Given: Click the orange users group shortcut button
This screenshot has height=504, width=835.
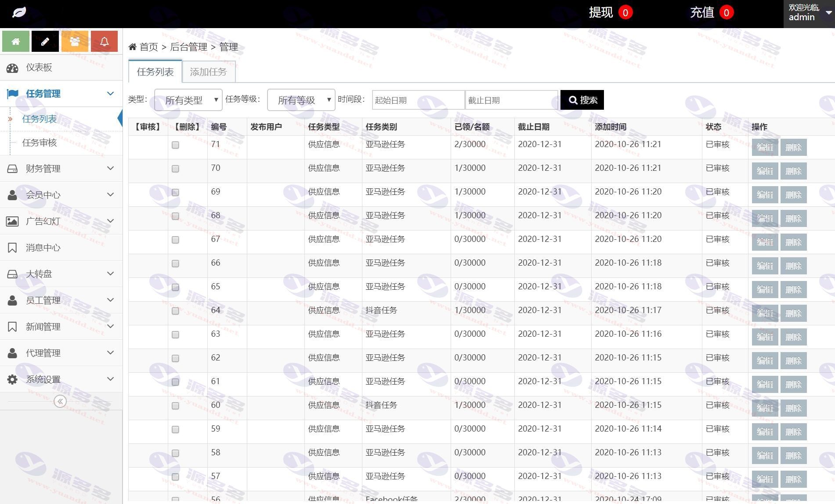Looking at the screenshot, I should pos(75,41).
